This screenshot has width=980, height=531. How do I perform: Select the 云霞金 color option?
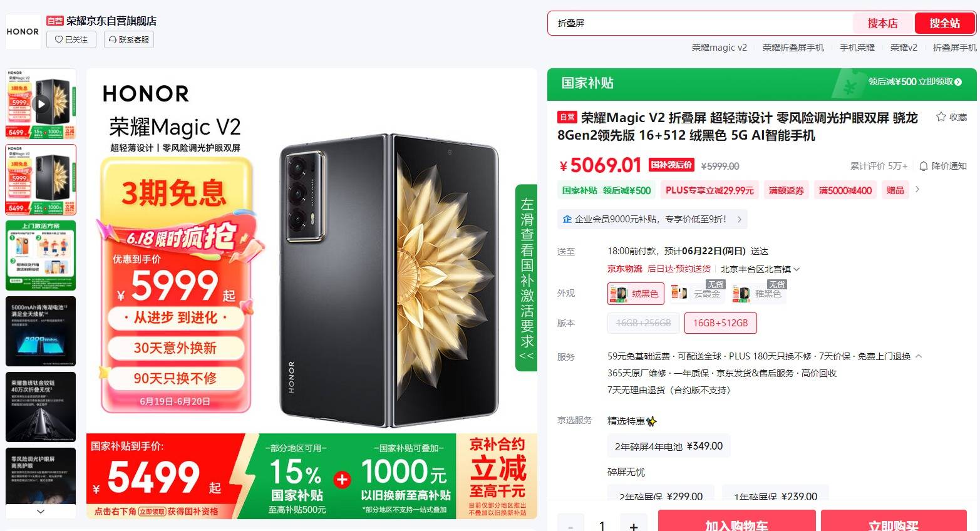coord(697,293)
